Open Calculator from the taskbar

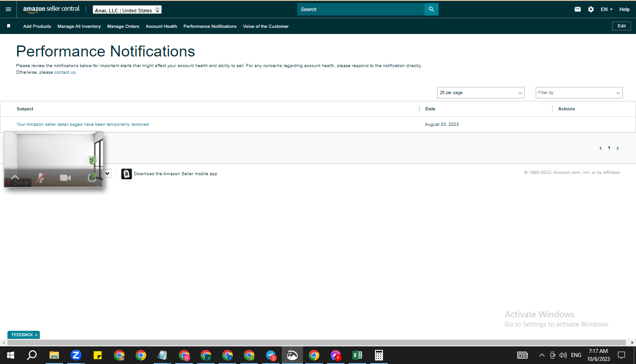(379, 355)
